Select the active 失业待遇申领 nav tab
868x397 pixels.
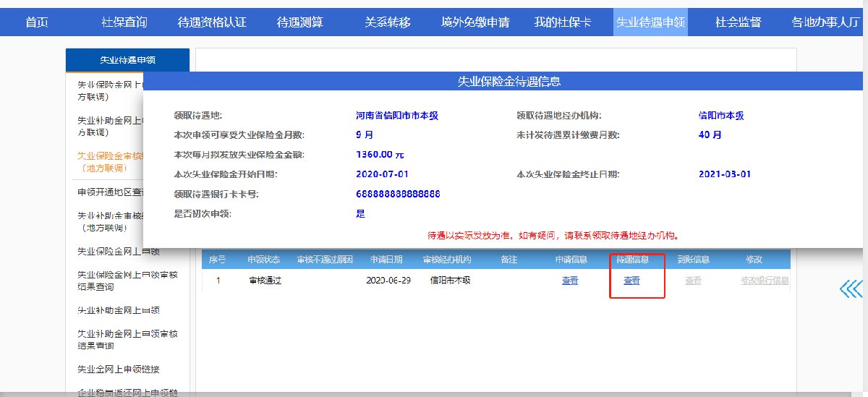[x=651, y=22]
